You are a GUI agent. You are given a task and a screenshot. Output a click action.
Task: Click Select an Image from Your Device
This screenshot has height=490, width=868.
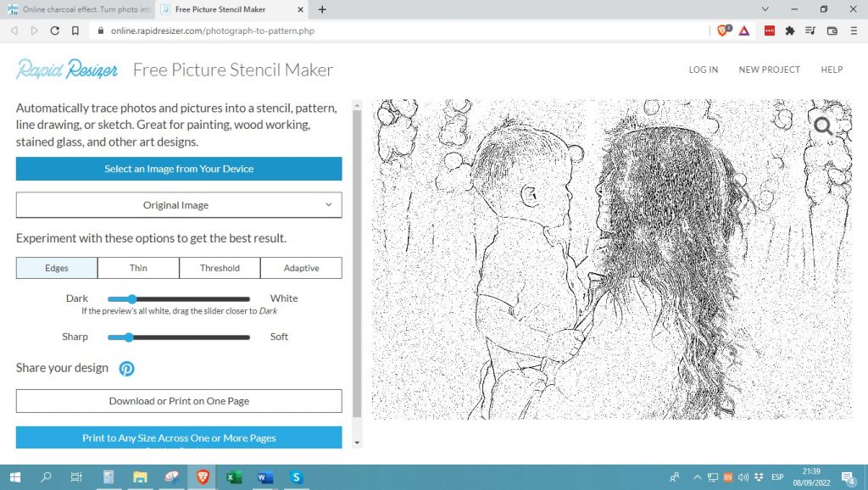point(179,169)
